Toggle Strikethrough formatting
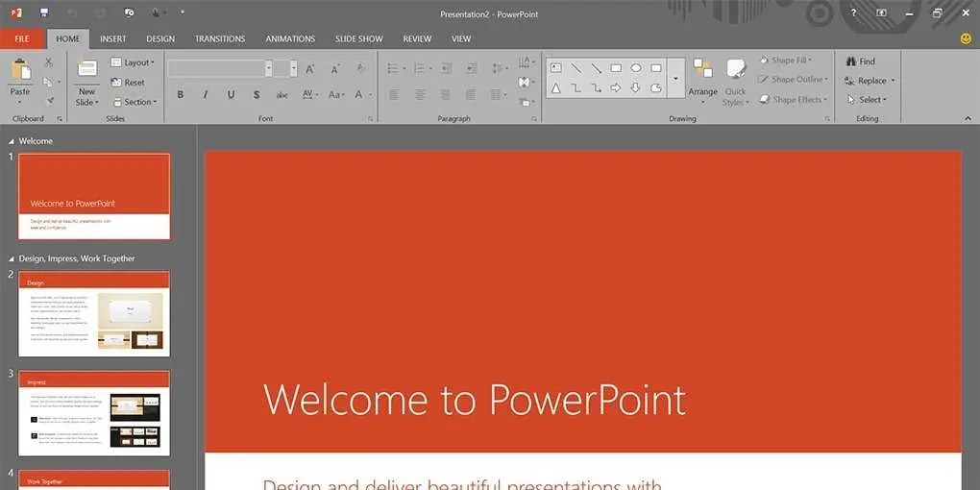 (282, 95)
